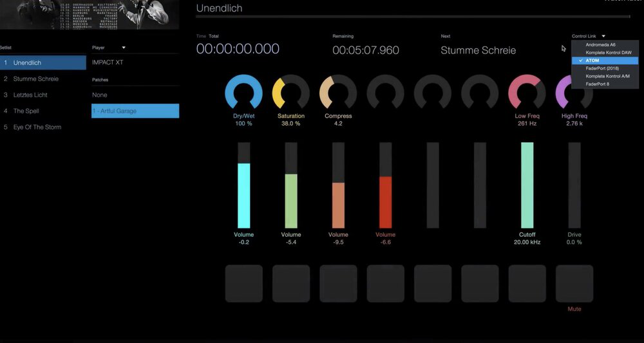Click the 2.76 k High Freq value
Image resolution: width=644 pixels, height=343 pixels.
574,124
